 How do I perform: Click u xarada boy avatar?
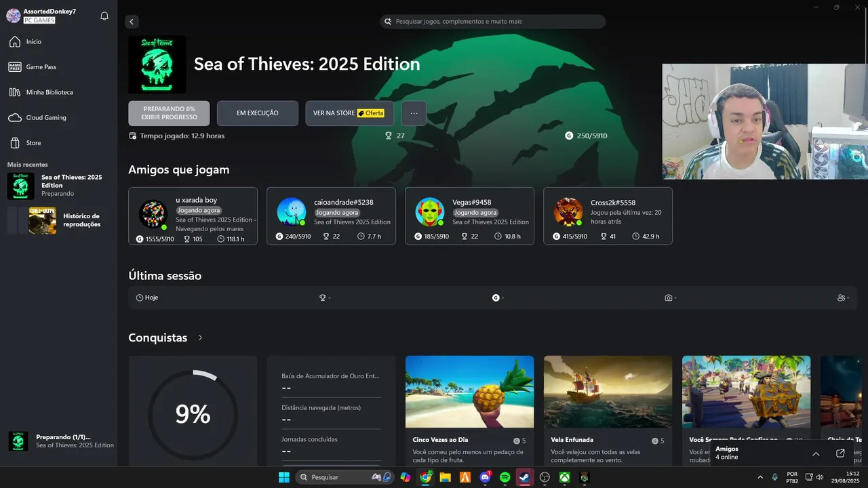click(153, 214)
